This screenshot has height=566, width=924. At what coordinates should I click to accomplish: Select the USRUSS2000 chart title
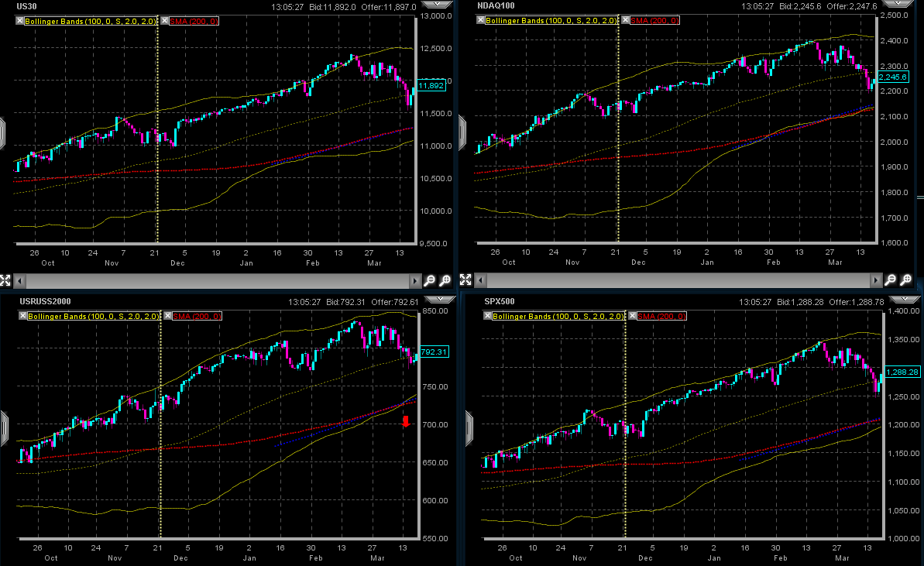(x=45, y=301)
